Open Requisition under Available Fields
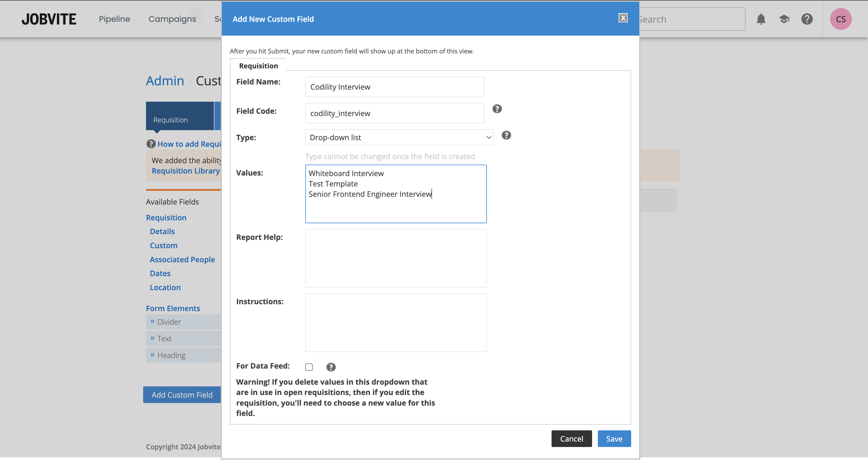Image resolution: width=868 pixels, height=474 pixels. pyautogui.click(x=166, y=218)
